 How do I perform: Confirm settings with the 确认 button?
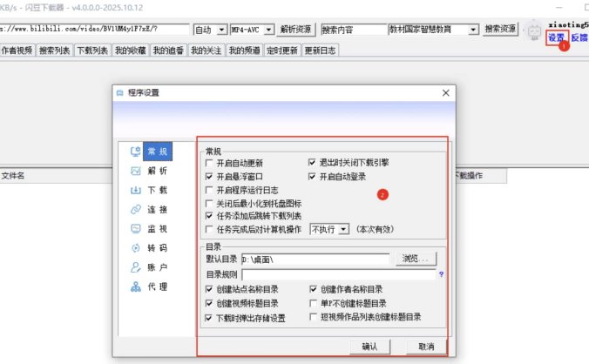(x=369, y=347)
